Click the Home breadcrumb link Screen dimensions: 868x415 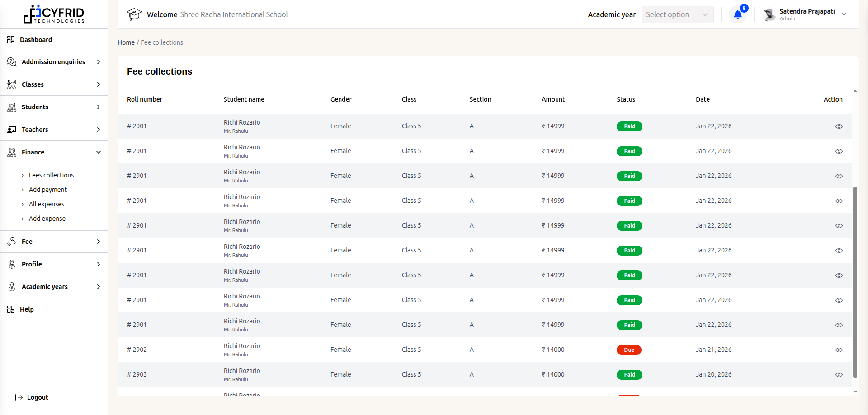[x=126, y=42]
